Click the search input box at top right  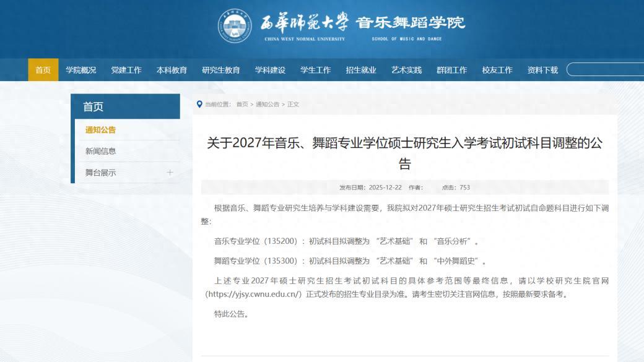(x=607, y=69)
